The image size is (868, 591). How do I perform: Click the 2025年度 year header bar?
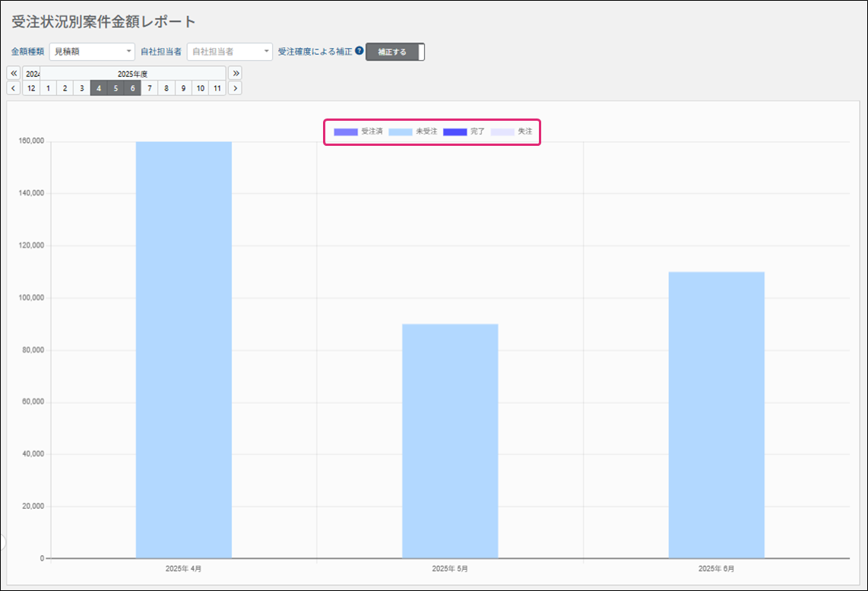click(132, 73)
